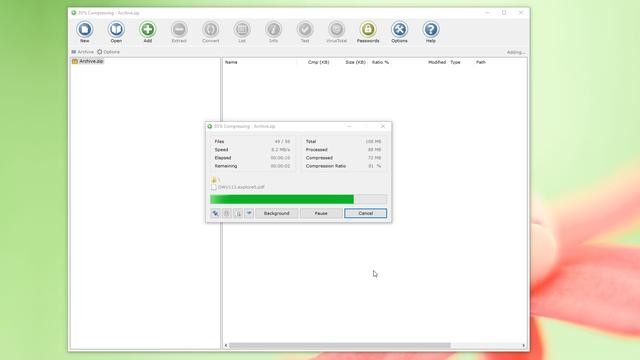
Task: Open an archive with the Open icon
Action: pyautogui.click(x=116, y=32)
